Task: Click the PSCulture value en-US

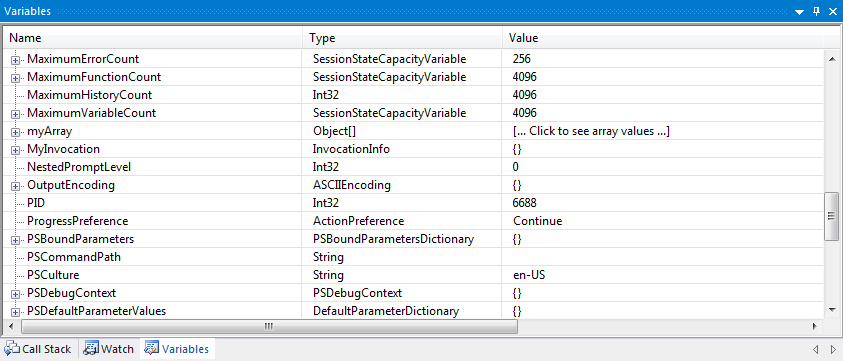Action: click(530, 275)
